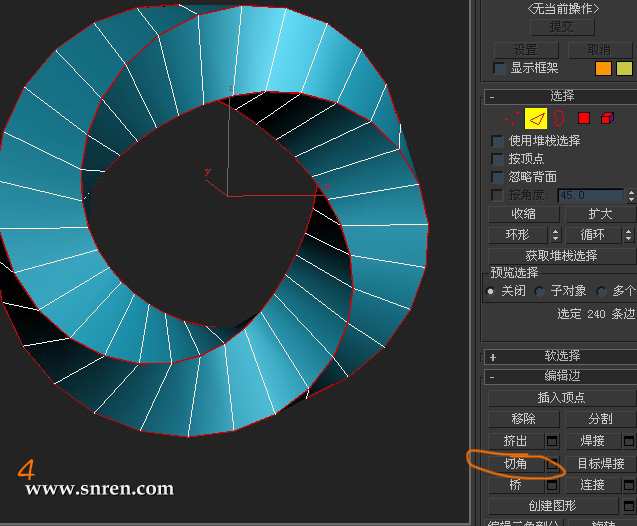Toggle the 按角度 (By Angle) checkbox

point(498,195)
